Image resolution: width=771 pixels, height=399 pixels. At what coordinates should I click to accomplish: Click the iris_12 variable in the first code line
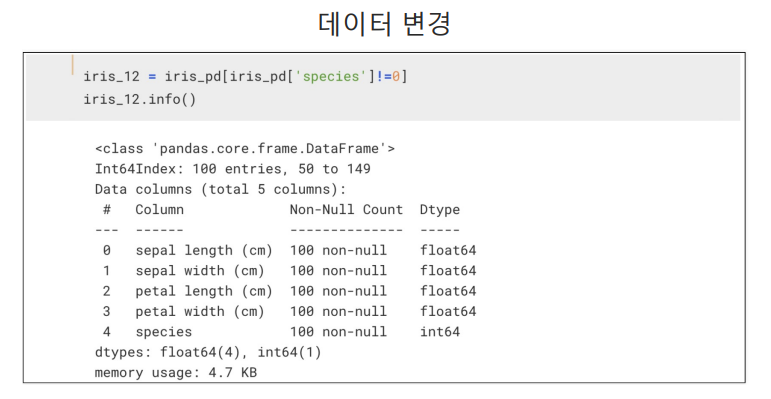coord(112,77)
